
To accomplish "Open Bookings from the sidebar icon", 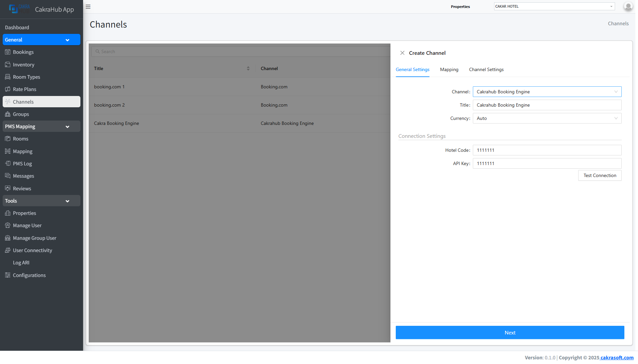I will [8, 52].
